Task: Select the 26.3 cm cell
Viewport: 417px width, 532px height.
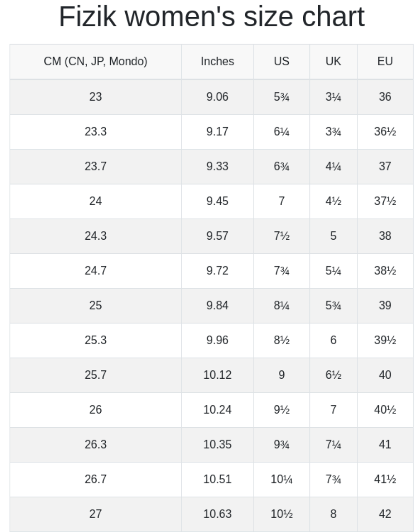Action: (95, 444)
